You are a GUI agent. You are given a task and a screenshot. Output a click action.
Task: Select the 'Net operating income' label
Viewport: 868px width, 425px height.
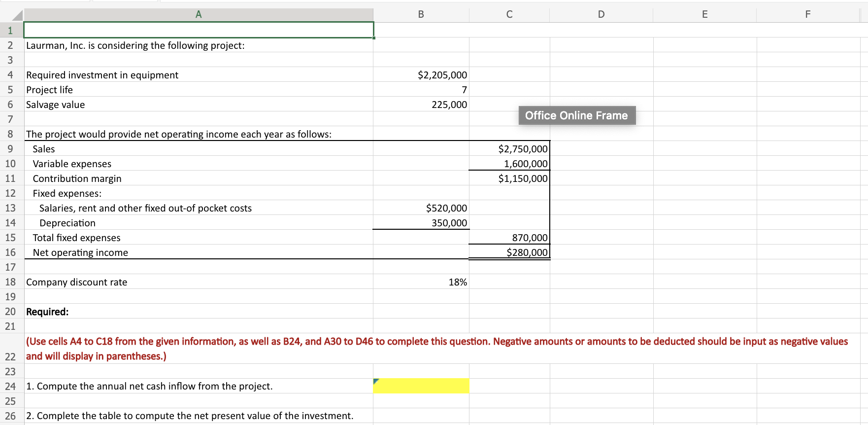pyautogui.click(x=80, y=252)
